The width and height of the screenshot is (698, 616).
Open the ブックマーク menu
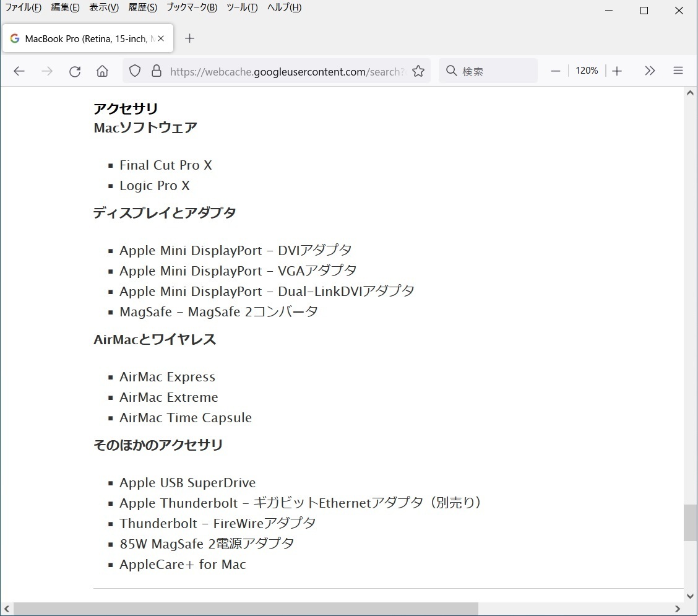[191, 7]
